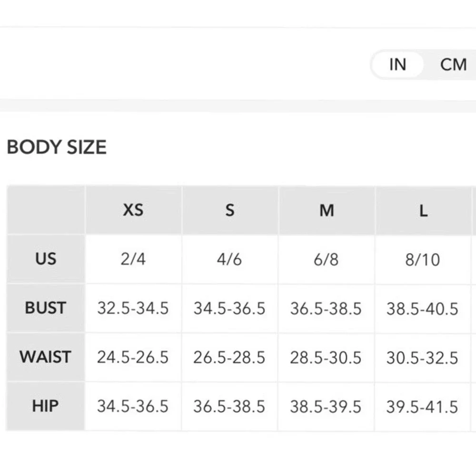Screen dimensions: 476x476
Task: Click the BUST row label
Action: pyautogui.click(x=46, y=308)
